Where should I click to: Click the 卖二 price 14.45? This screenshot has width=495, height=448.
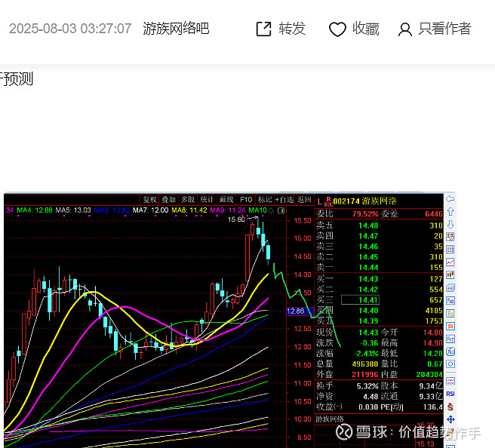[x=368, y=257]
